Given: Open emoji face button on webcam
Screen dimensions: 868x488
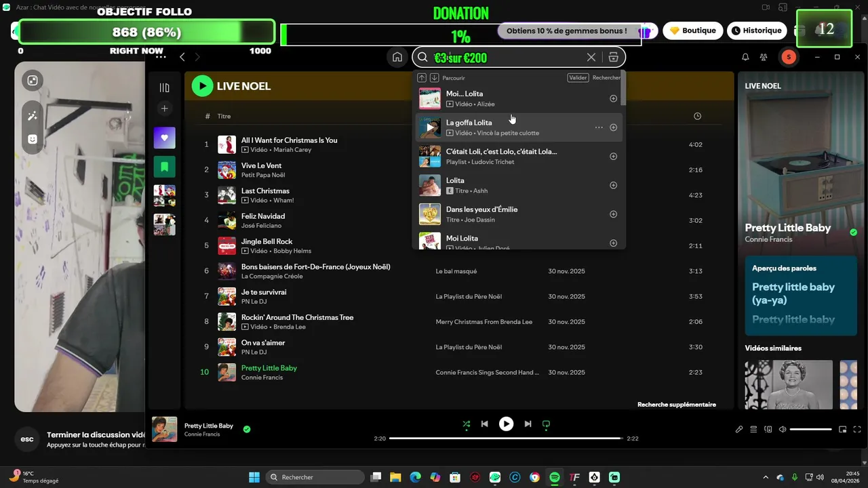Looking at the screenshot, I should point(33,139).
